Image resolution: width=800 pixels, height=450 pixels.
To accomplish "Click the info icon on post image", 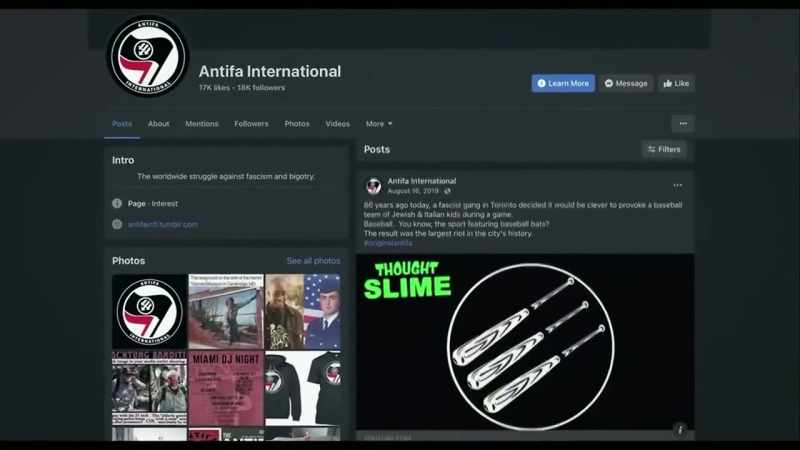I will (680, 430).
